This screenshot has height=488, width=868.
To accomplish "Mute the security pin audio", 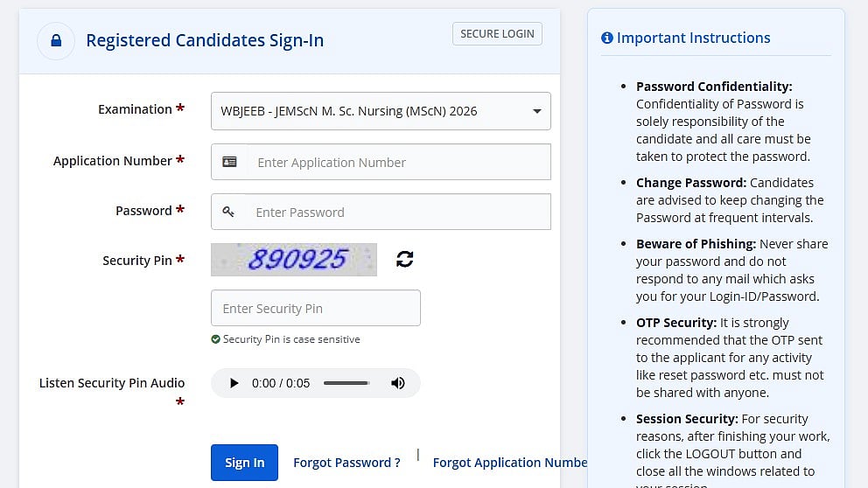I will [x=398, y=383].
